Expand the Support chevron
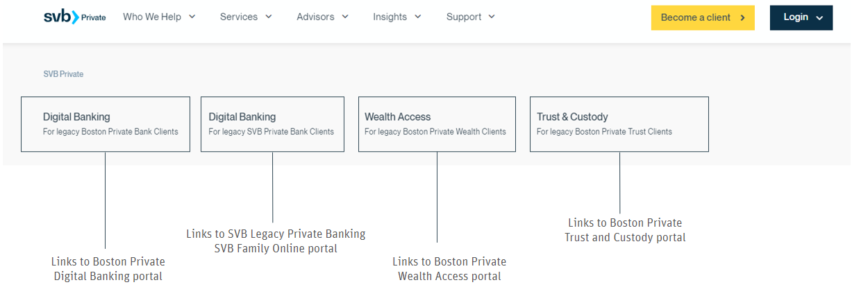Image resolution: width=868 pixels, height=287 pixels. (492, 17)
